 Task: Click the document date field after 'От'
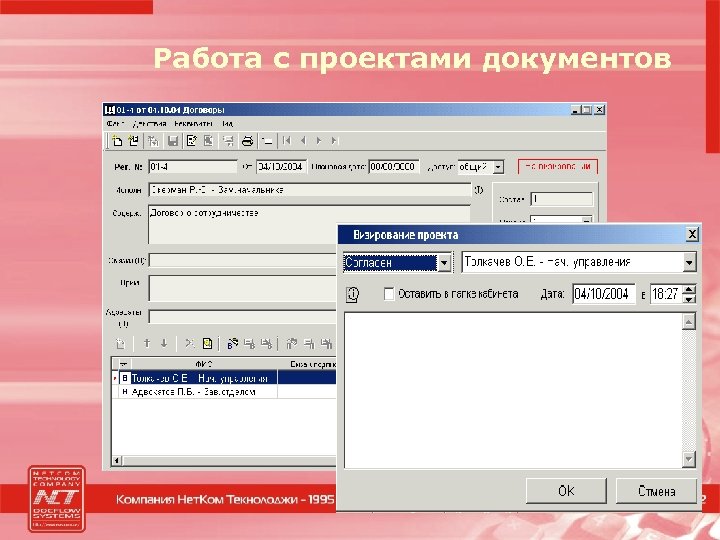[x=281, y=167]
